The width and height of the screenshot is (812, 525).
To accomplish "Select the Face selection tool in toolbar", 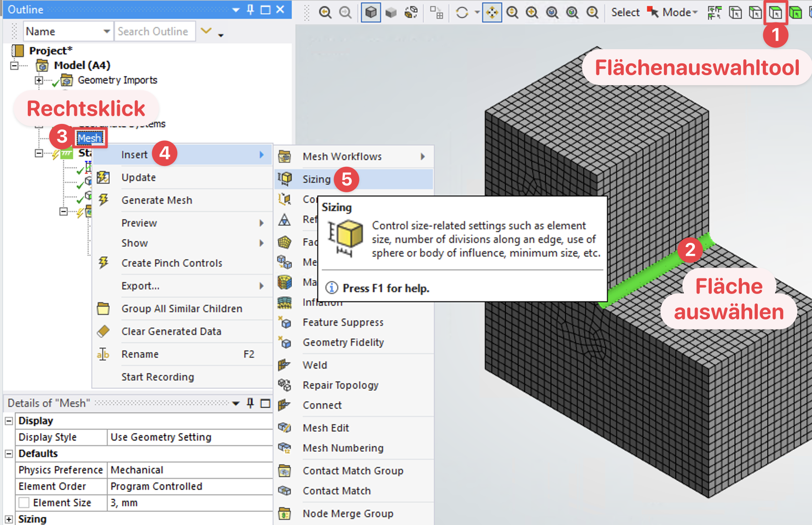I will point(775,13).
